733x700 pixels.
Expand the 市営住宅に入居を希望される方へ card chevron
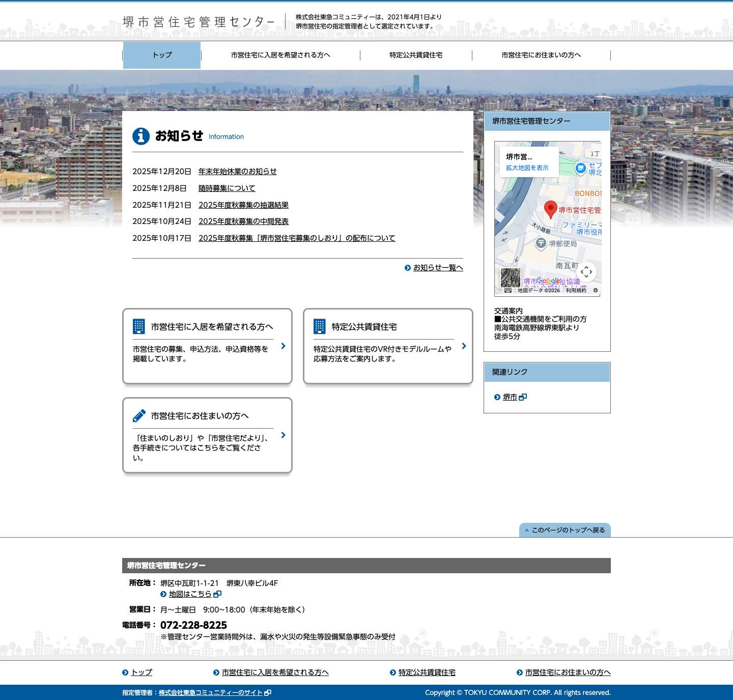[284, 346]
